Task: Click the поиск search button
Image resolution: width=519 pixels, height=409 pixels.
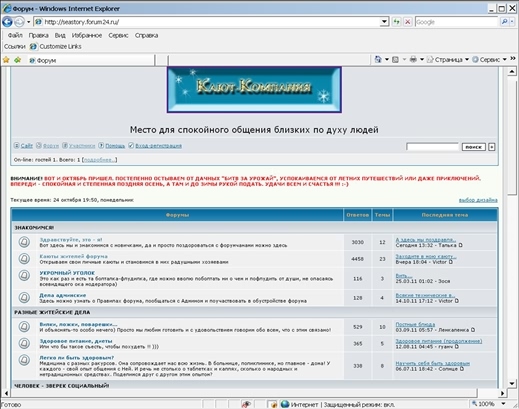Action: tap(473, 147)
